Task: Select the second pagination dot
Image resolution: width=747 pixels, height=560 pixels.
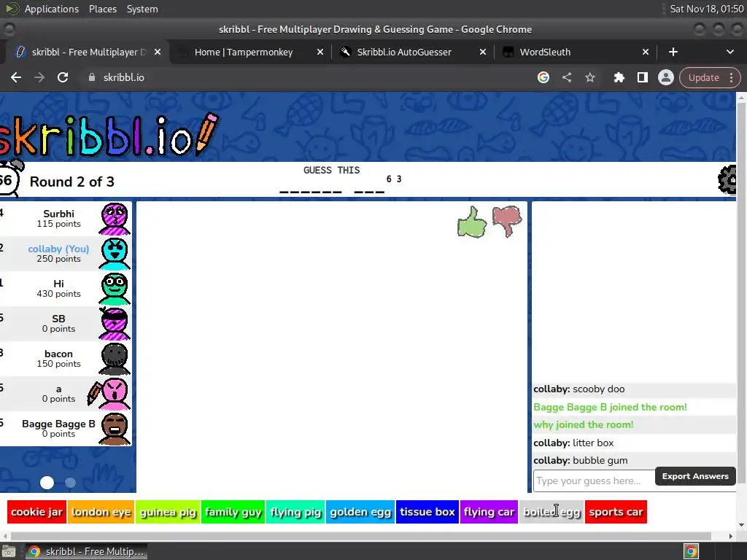Action: click(70, 483)
